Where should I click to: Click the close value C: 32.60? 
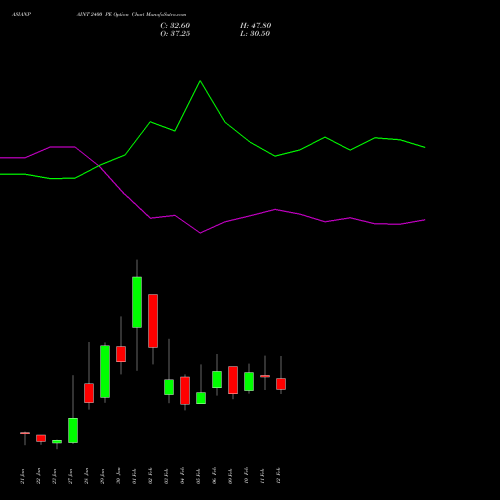[x=175, y=26]
